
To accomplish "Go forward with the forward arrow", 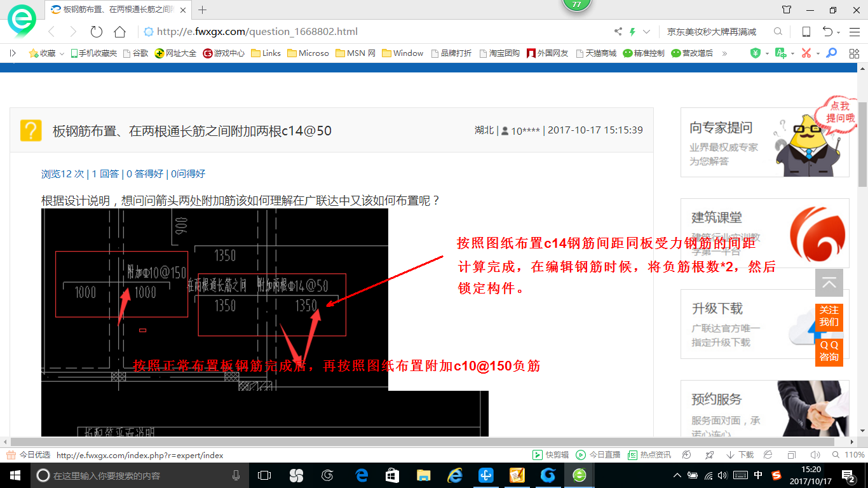I will 73,32.
